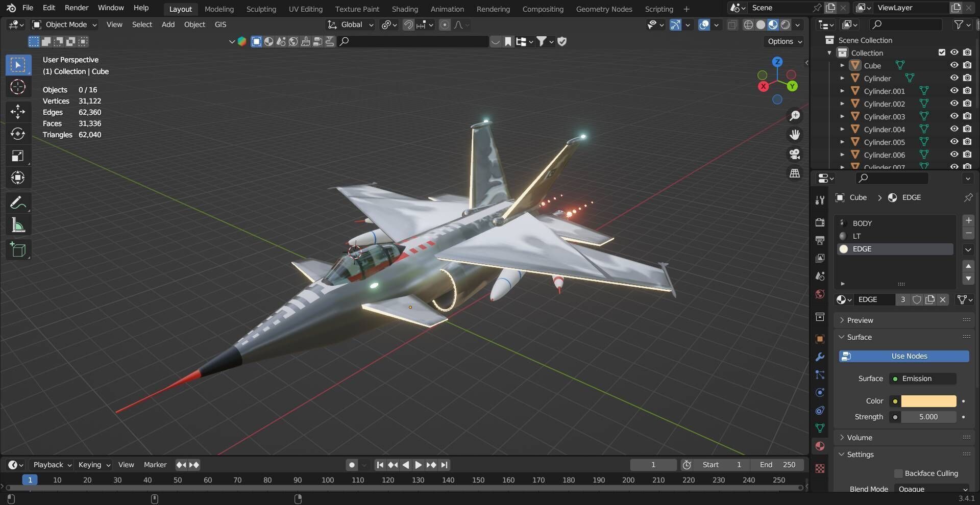
Task: Open the Render properties tab
Action: (820, 222)
